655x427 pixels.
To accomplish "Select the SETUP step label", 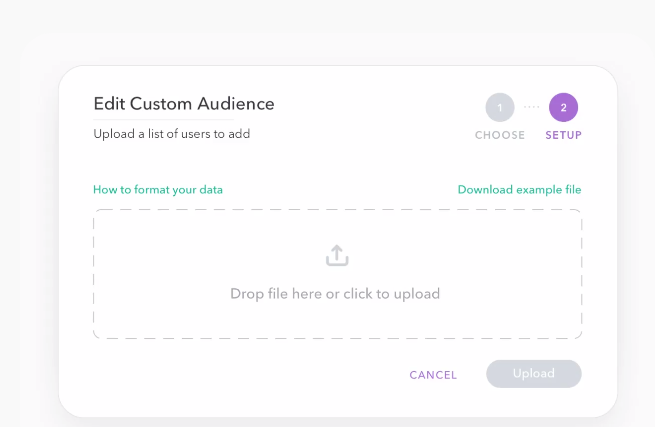I will click(x=563, y=135).
